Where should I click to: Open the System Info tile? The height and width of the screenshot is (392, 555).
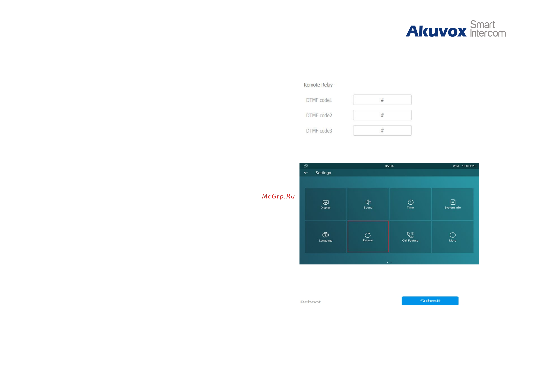pyautogui.click(x=453, y=204)
